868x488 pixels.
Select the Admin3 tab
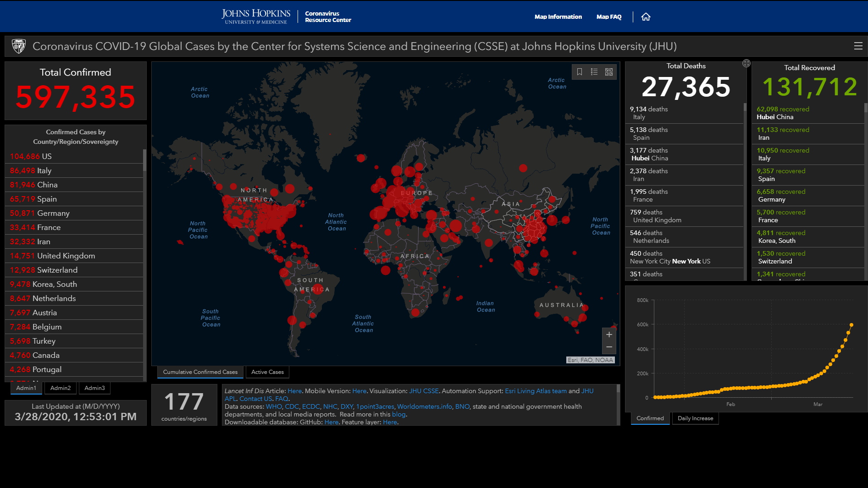94,388
